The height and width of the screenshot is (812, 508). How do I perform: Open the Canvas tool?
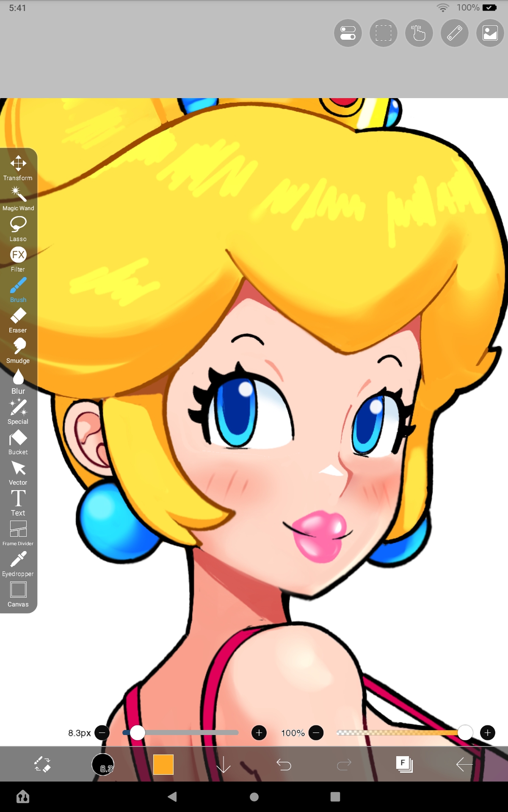pos(18,594)
